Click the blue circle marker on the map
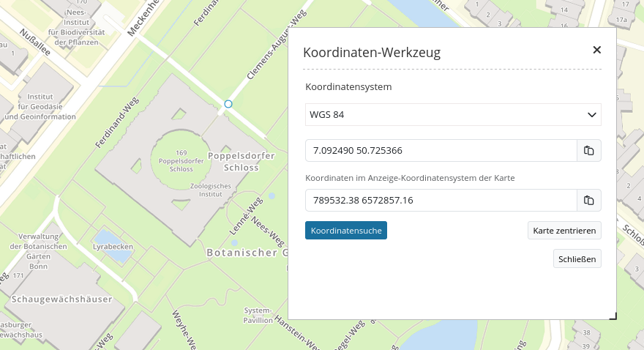Screen dimensions: 644x350 [x=228, y=105]
